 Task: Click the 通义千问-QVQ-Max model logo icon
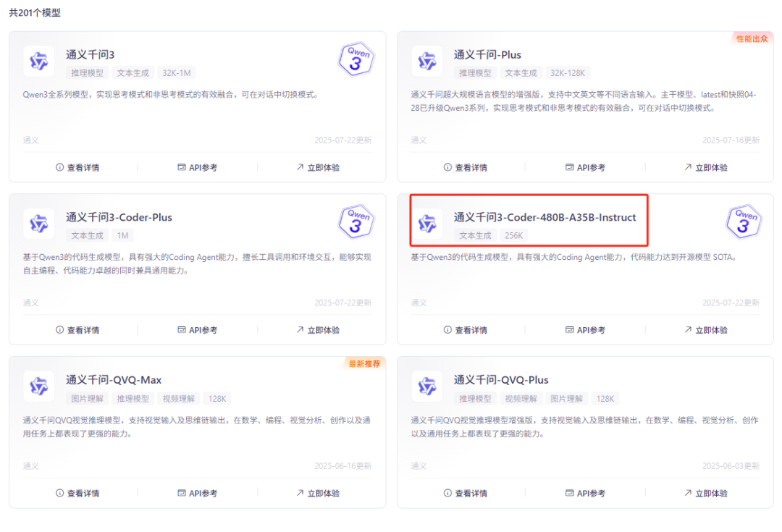point(39,387)
